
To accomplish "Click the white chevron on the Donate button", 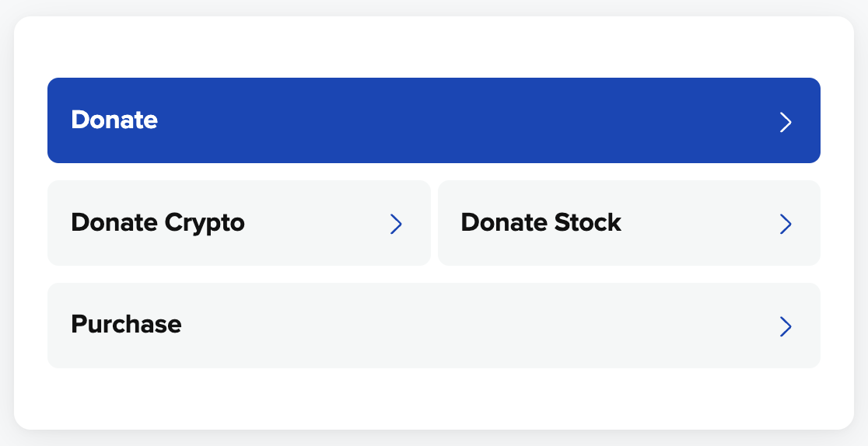I will (x=786, y=122).
